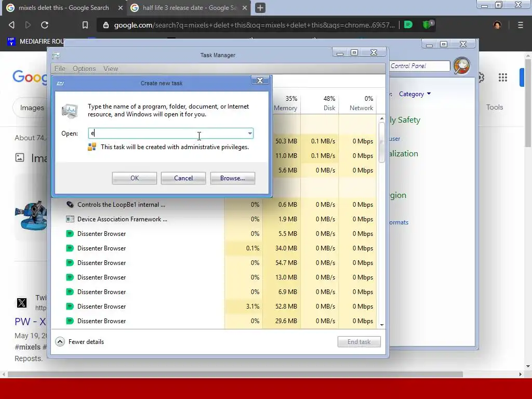Image resolution: width=532 pixels, height=399 pixels.
Task: Click Cancel in Create new task dialog
Action: click(183, 178)
